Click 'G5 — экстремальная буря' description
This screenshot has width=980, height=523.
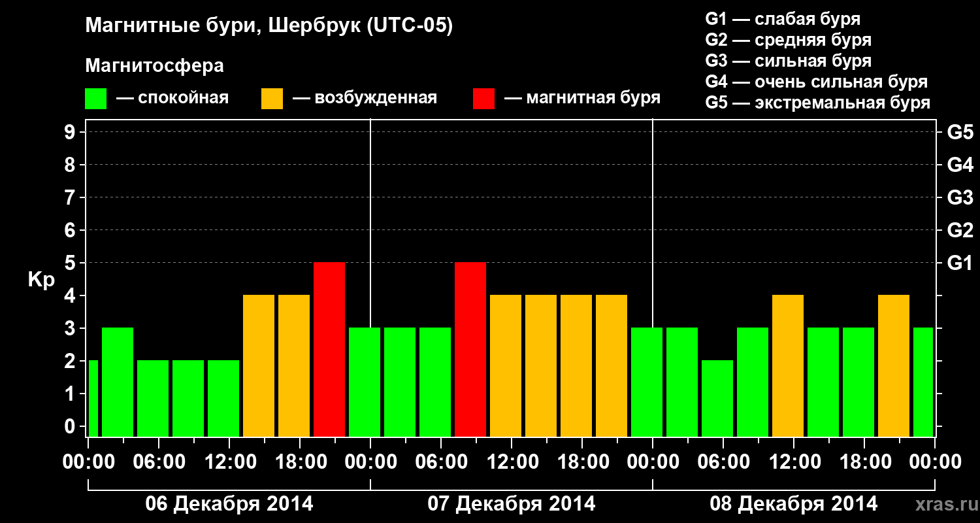(818, 103)
